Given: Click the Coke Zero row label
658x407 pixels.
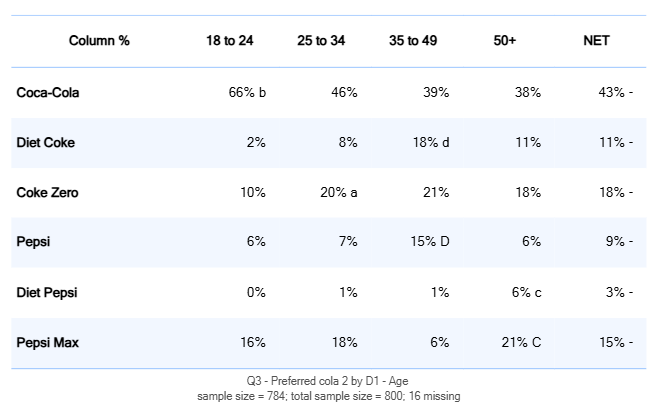Looking at the screenshot, I should 47,192.
